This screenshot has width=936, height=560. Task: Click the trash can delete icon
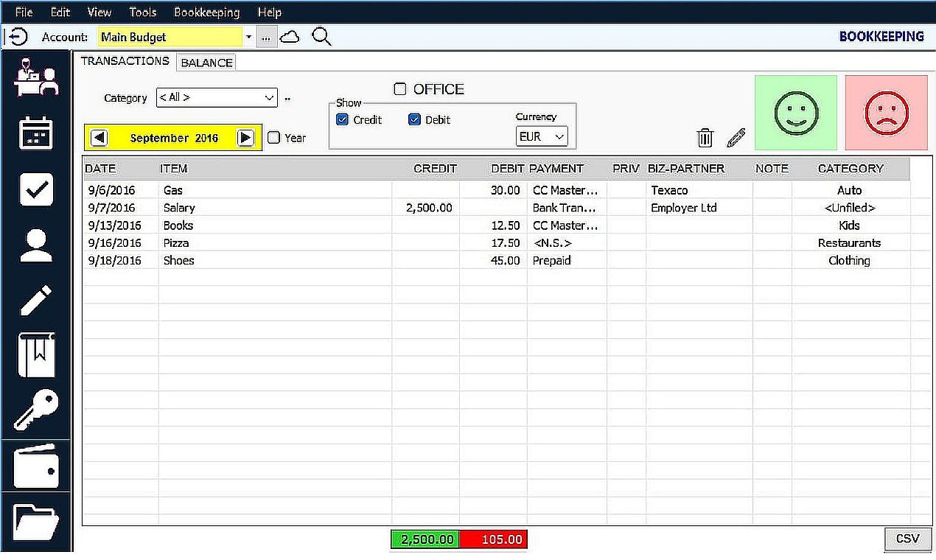point(705,137)
